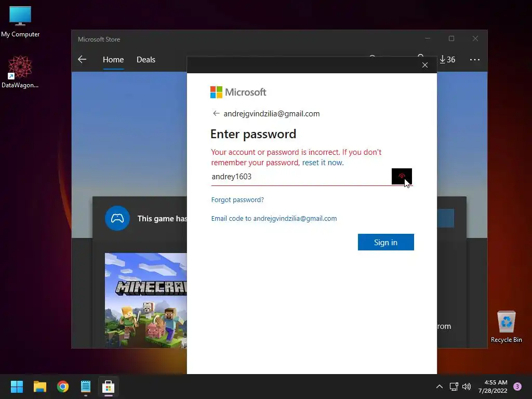
Task: Click the Microsoft Store title text
Action: 99,39
